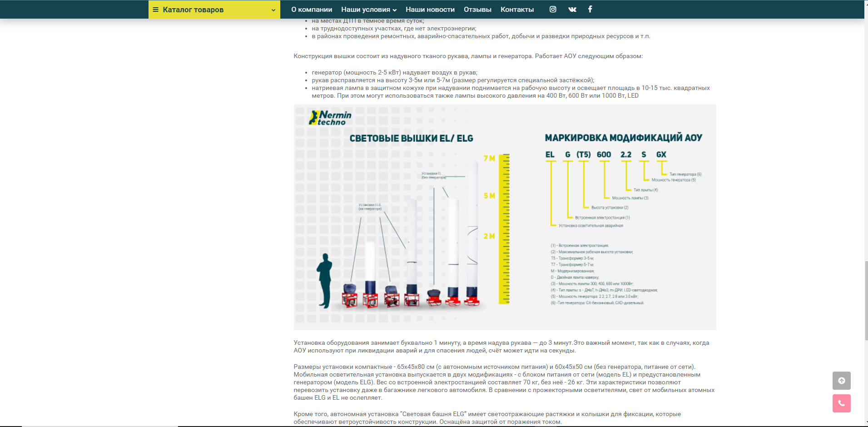This screenshot has width=868, height=427.
Task: Open the VK social network icon
Action: point(572,9)
